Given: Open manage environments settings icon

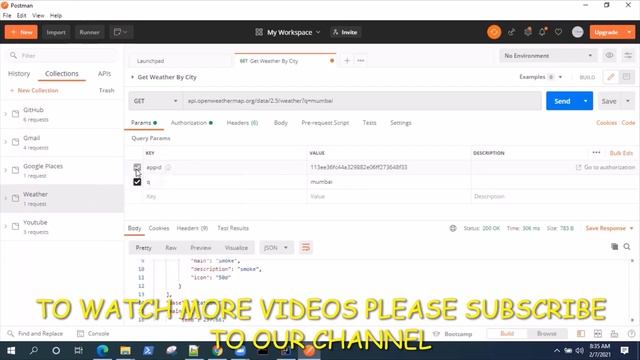Looking at the screenshot, I should coord(628,56).
